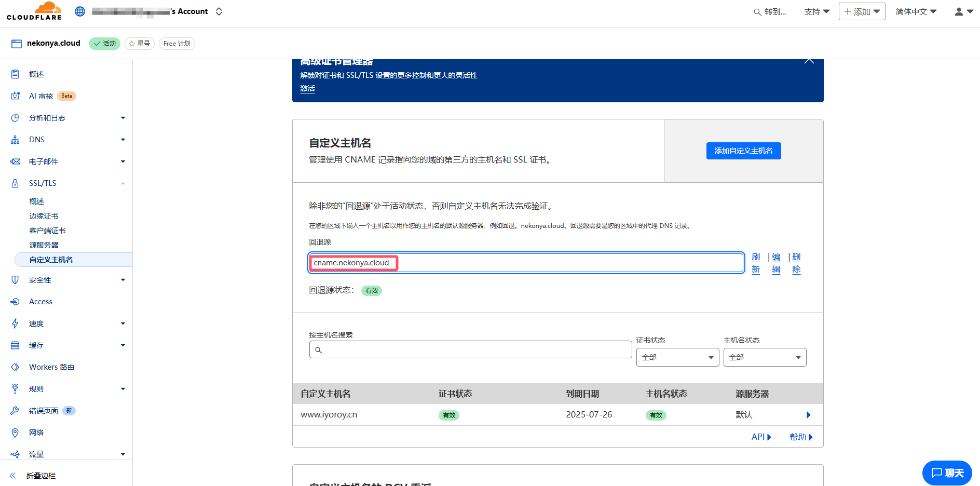Click the 刷新 link
This screenshot has height=486, width=980.
coord(756,263)
